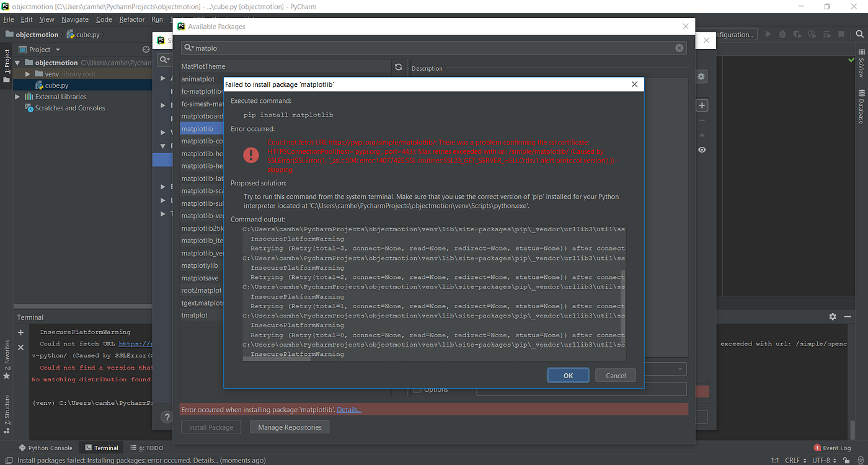Expand the venv library root folder
This screenshot has height=465, width=868.
[28, 74]
